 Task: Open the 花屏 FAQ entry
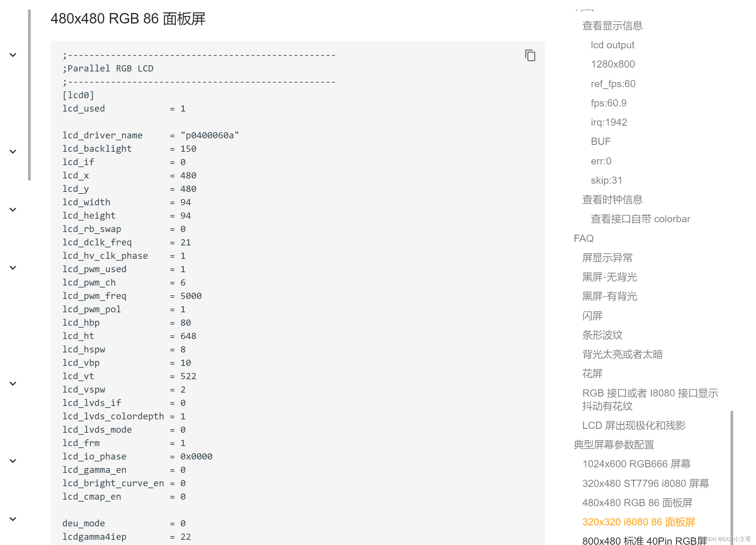[x=592, y=374]
